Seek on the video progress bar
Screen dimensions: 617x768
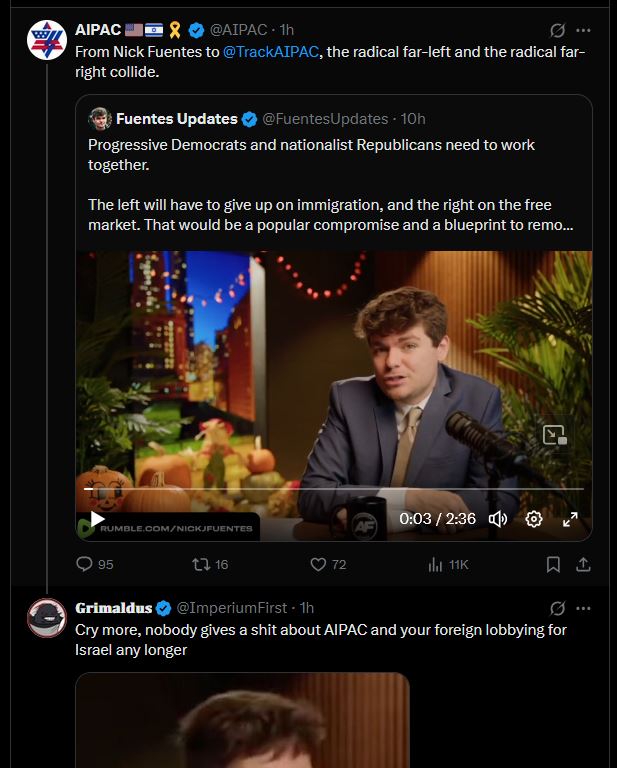330,490
